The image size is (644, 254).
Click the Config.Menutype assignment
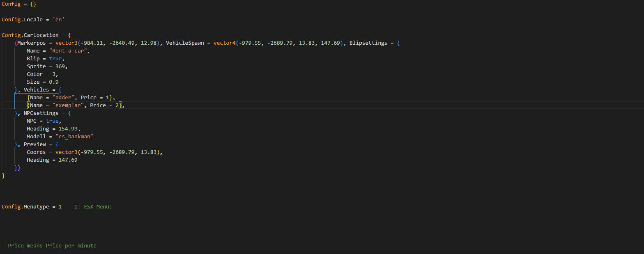coord(32,207)
